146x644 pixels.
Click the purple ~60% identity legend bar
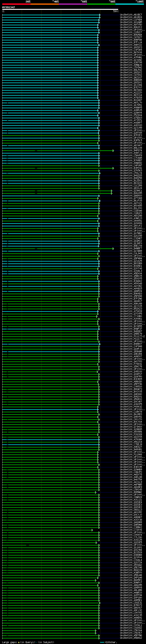pos(73,4)
